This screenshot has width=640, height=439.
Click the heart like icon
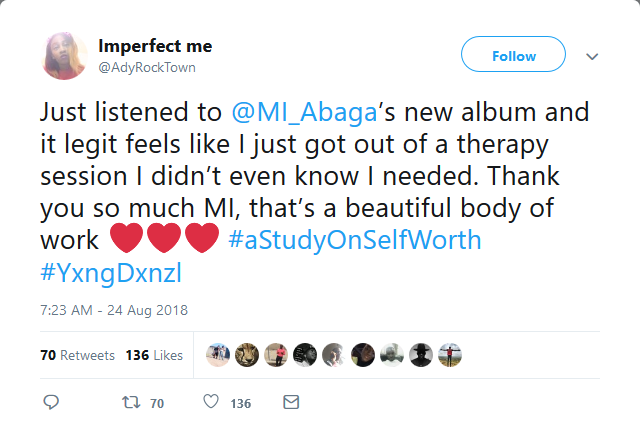point(210,402)
